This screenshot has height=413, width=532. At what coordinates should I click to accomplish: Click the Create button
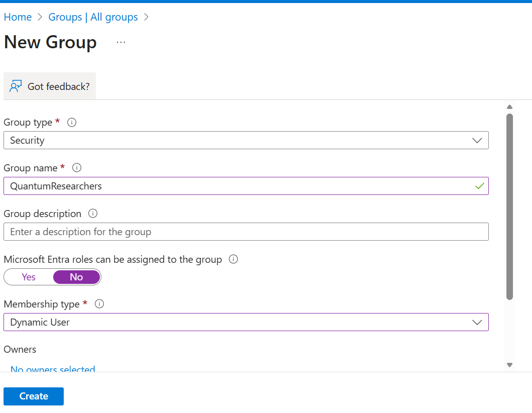(x=33, y=396)
